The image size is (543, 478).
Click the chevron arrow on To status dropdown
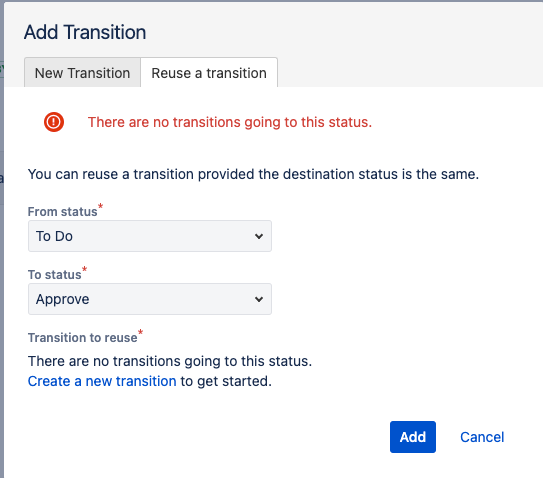[259, 299]
